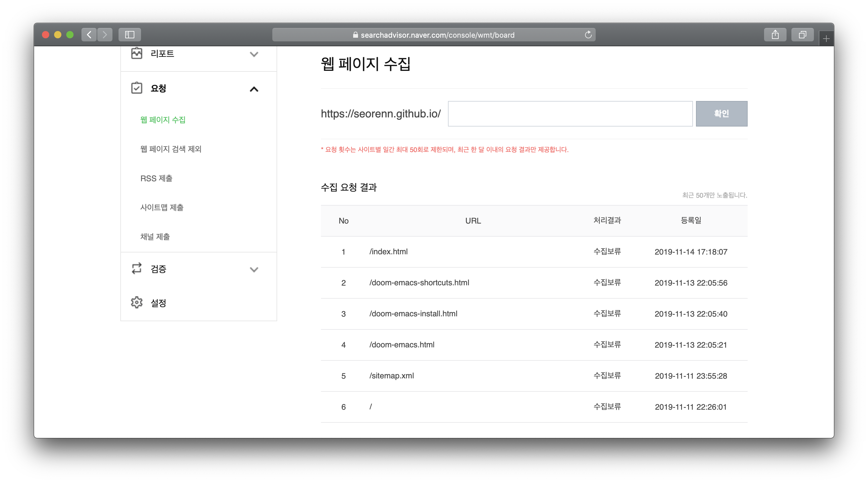Click the 검증 refresh arrows icon
Screen dimensions: 868x483
[x=136, y=269]
